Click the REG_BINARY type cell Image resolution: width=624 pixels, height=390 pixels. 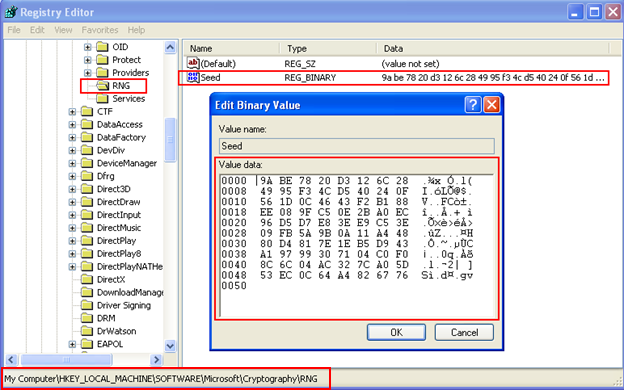click(310, 78)
